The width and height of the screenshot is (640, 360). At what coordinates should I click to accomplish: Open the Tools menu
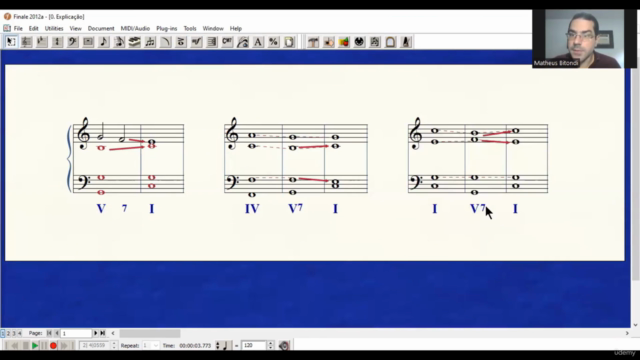[190, 29]
